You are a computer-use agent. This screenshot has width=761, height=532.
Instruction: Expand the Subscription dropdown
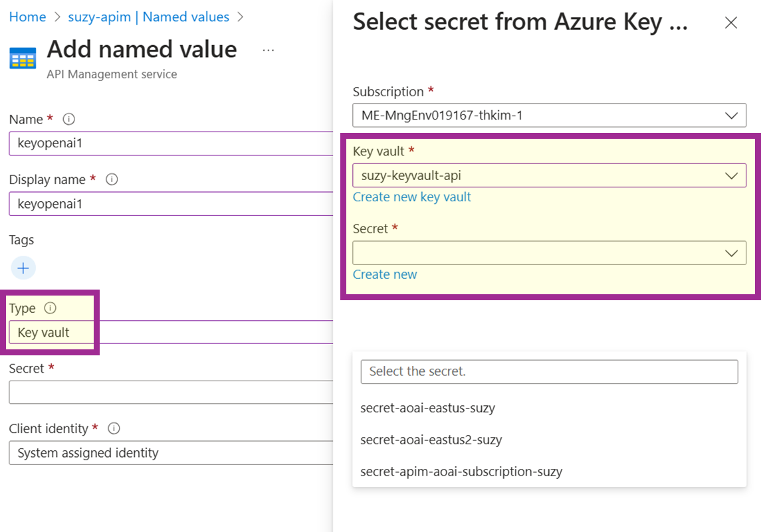[x=549, y=116]
